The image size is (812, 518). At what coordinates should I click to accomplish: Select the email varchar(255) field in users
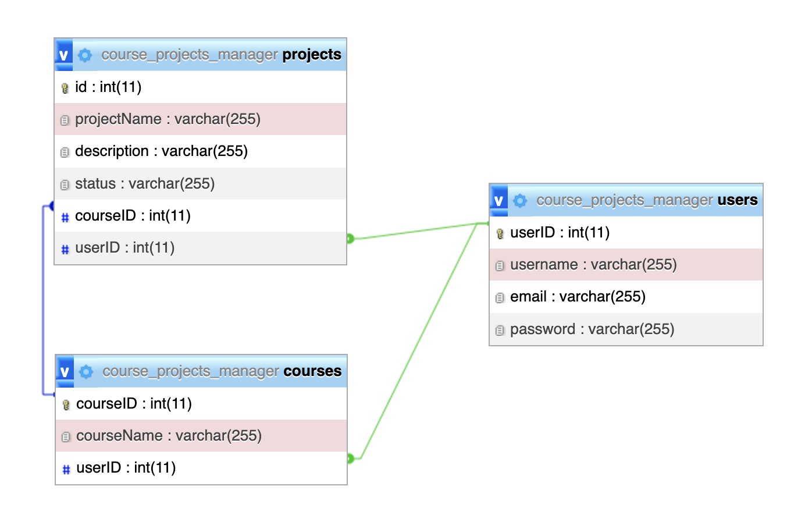[578, 297]
